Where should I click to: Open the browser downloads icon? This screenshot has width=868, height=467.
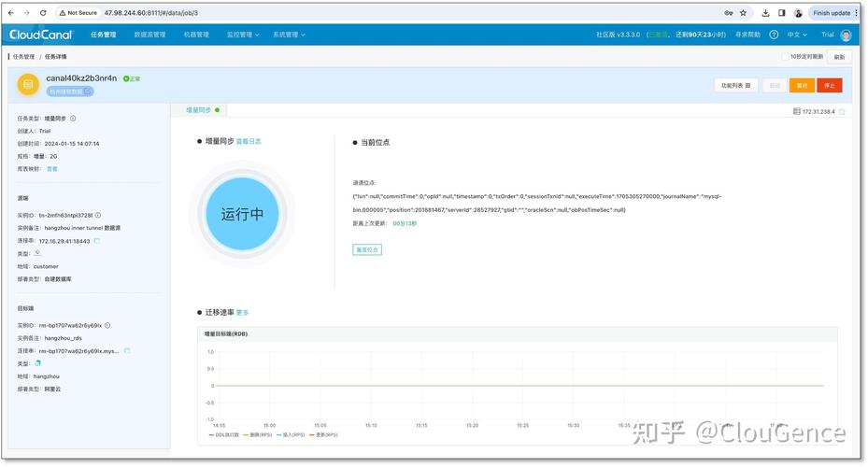click(765, 13)
